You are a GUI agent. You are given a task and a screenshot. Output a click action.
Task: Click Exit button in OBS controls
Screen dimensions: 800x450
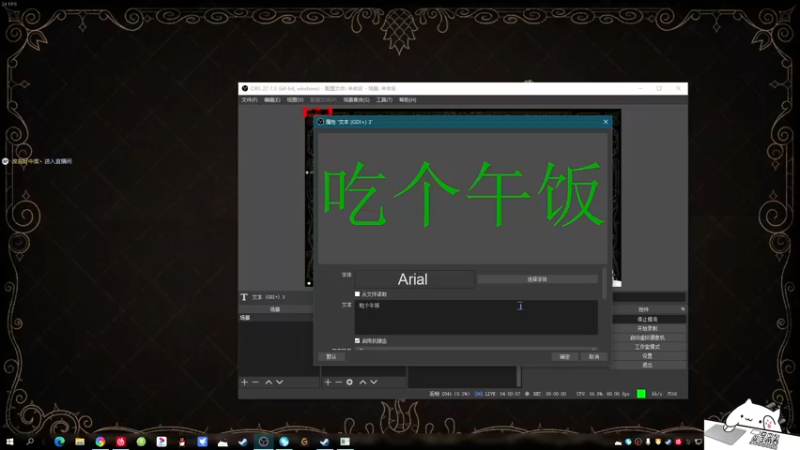point(647,365)
